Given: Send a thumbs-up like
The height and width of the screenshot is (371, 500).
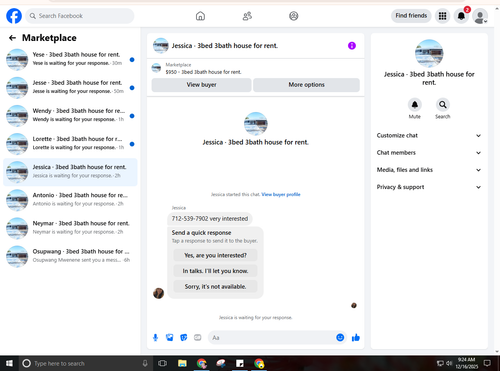Looking at the screenshot, I should 356,338.
